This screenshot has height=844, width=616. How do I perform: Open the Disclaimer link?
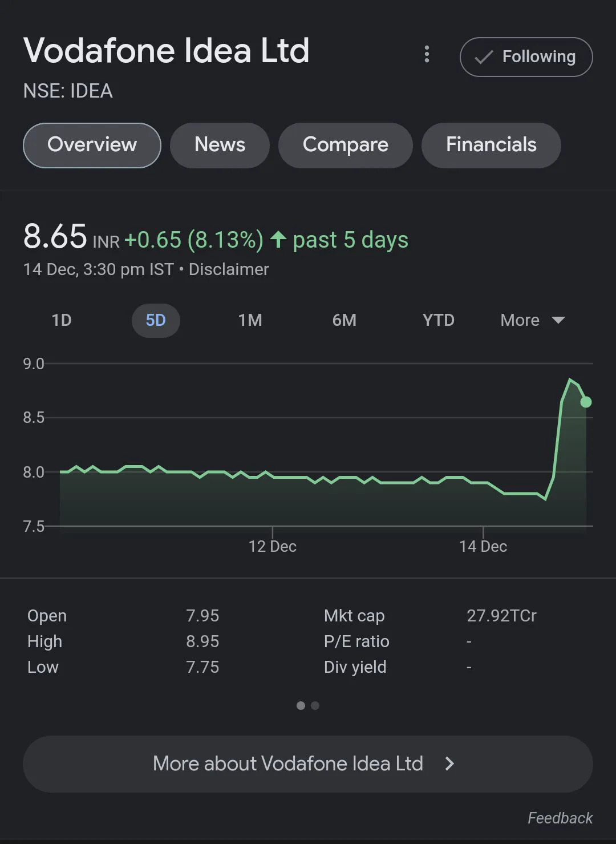tap(229, 269)
